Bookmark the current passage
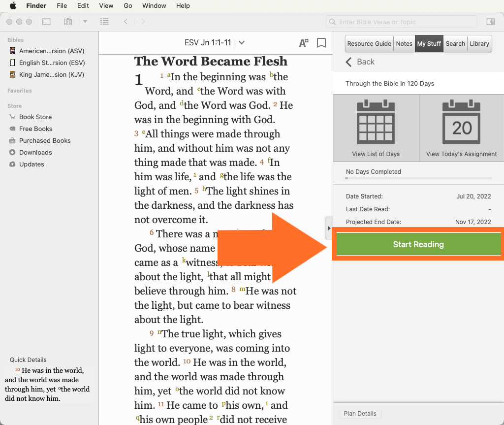504x425 pixels. tap(321, 43)
